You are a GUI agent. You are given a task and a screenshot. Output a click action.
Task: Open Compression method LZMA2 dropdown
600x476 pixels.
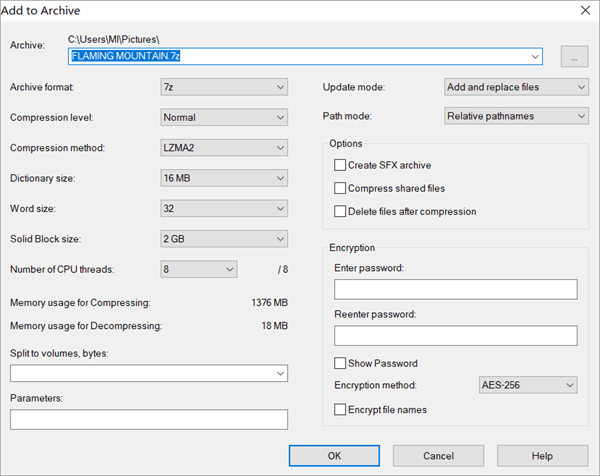[224, 148]
